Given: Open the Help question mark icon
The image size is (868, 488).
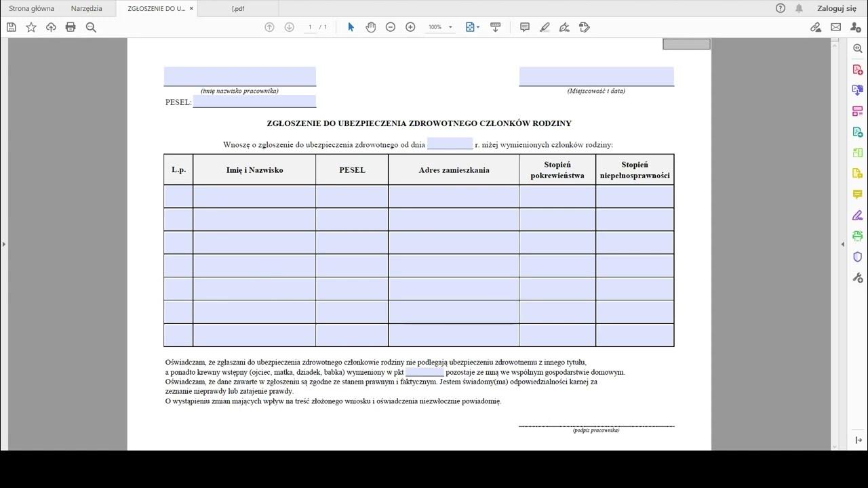Looking at the screenshot, I should point(781,8).
